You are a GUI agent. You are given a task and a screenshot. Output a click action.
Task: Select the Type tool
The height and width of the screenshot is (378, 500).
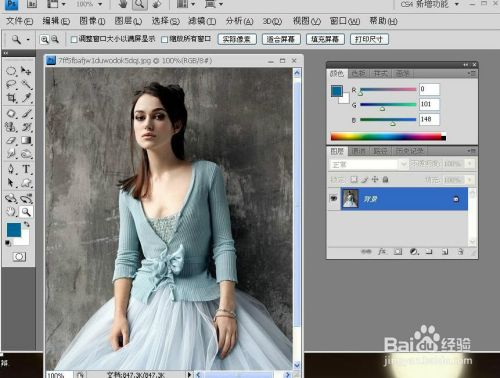click(x=26, y=169)
